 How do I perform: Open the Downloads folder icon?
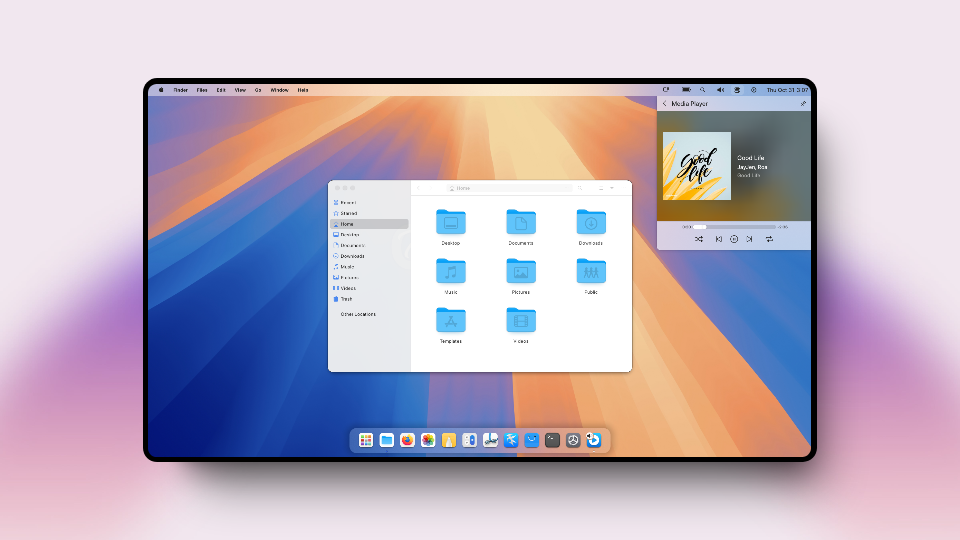[x=591, y=222]
